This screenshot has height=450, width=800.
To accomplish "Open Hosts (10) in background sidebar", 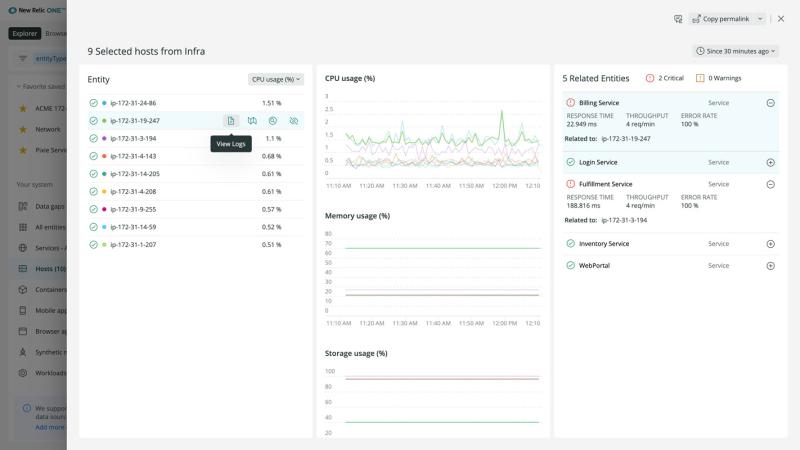I will (x=50, y=269).
